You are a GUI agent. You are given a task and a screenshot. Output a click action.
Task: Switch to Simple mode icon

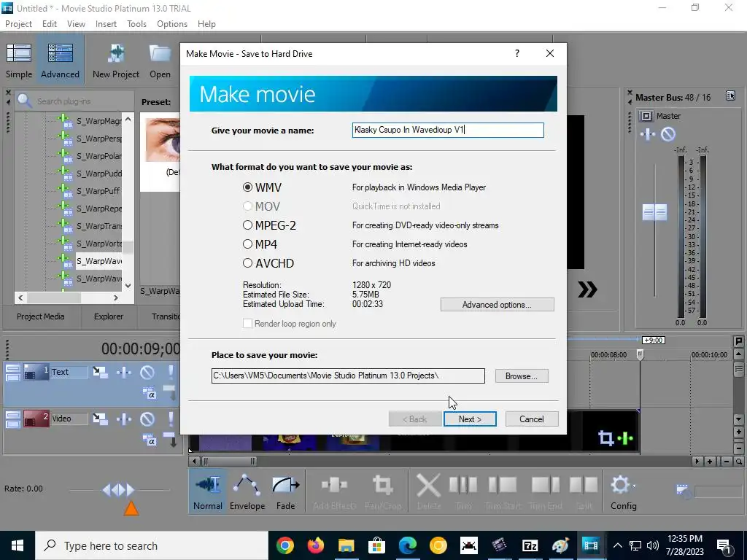coord(18,60)
